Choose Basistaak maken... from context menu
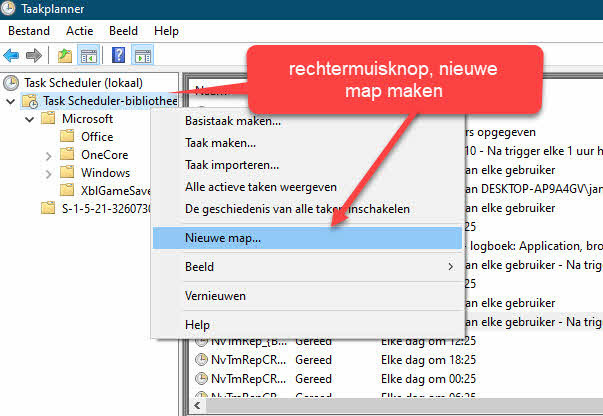This screenshot has height=416, width=603. click(307, 121)
